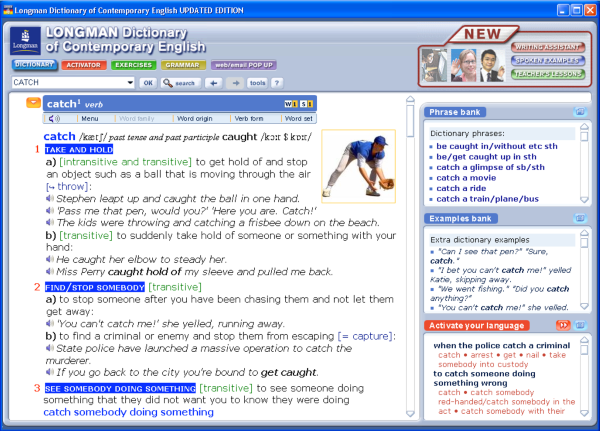Screen dimensions: 600x431
Task: Follow the 'throw' cross-reference link
Action: tap(72, 186)
